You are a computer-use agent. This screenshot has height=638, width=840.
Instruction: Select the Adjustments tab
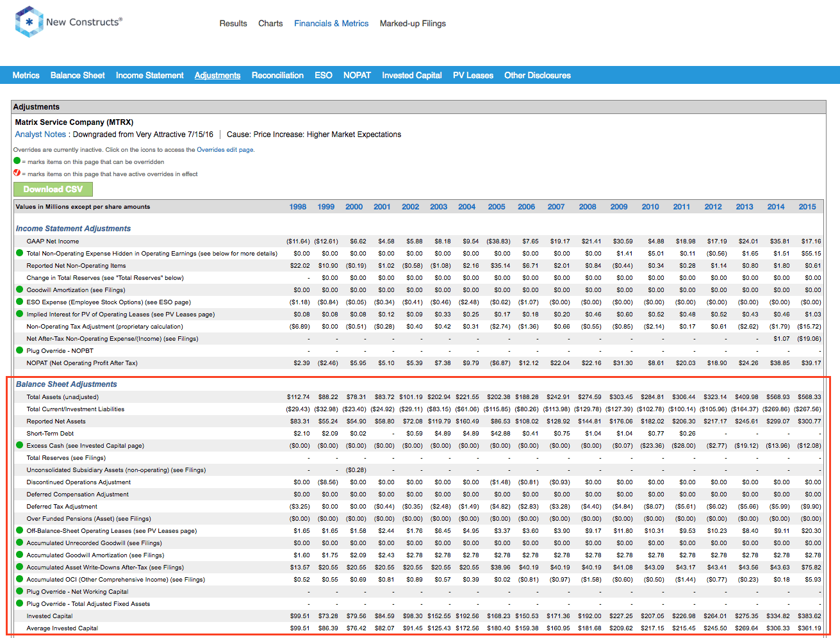pyautogui.click(x=217, y=75)
